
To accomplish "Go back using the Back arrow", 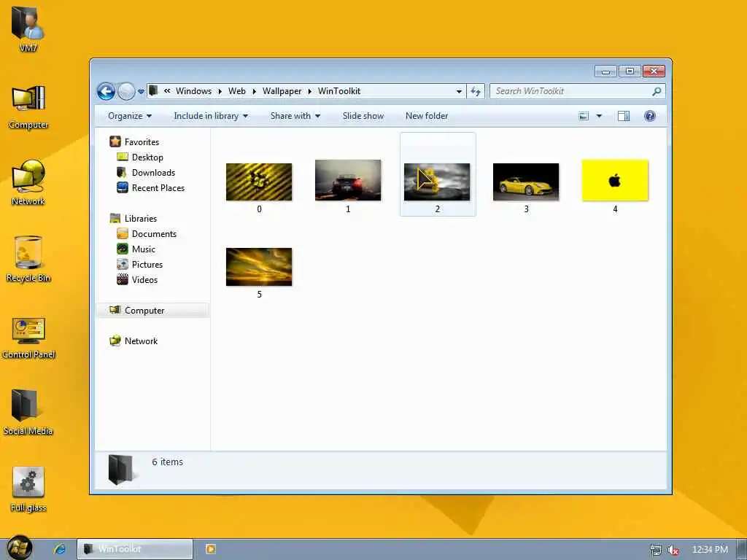I will tap(106, 91).
